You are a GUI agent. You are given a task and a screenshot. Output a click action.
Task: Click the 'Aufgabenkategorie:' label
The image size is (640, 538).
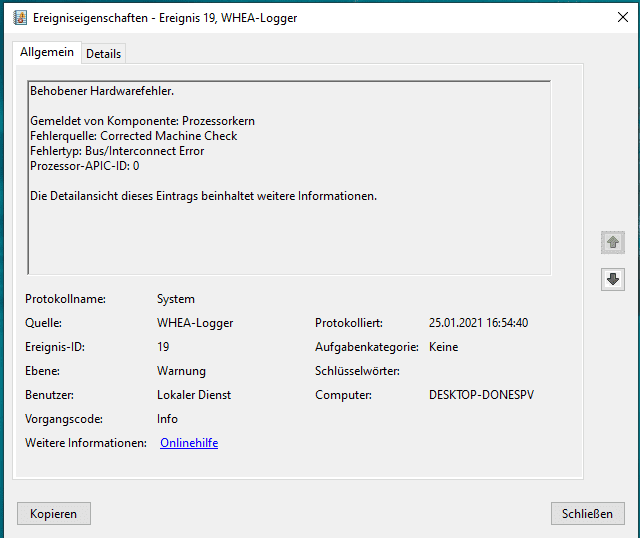tap(367, 347)
